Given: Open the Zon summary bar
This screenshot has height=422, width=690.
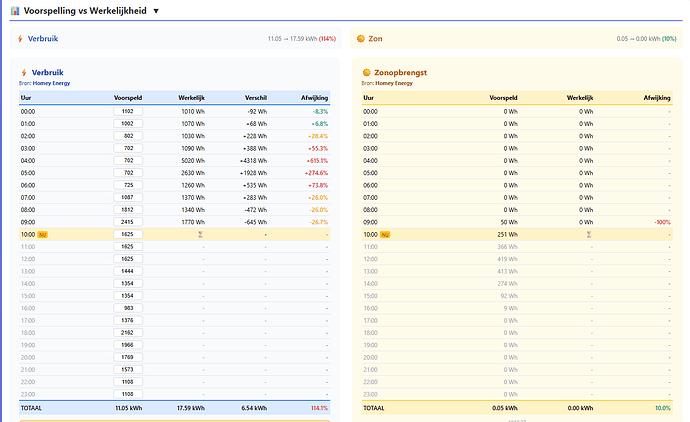Looking at the screenshot, I should [515, 39].
